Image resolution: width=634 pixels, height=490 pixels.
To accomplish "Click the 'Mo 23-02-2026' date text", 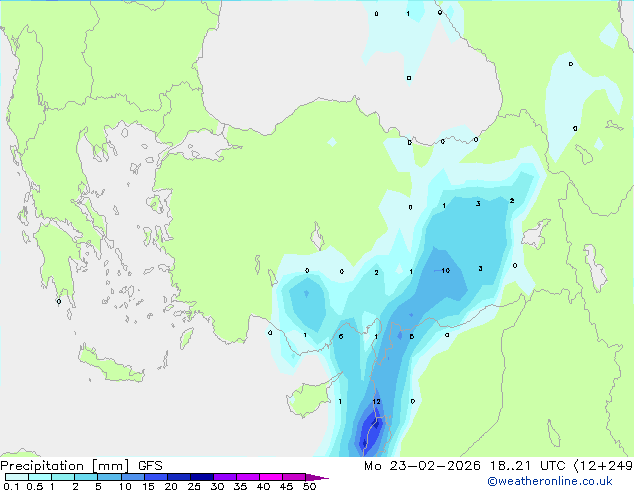I will tap(422, 466).
